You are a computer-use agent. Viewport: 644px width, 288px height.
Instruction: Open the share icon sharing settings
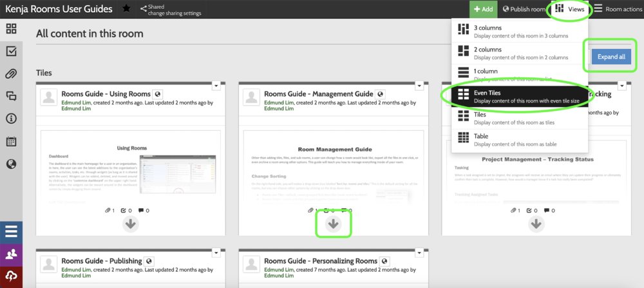(144, 8)
